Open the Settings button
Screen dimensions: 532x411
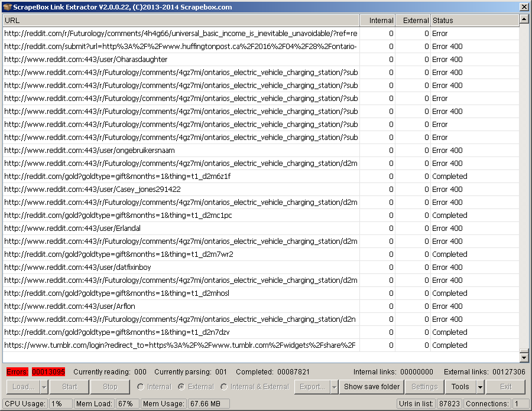pos(424,387)
